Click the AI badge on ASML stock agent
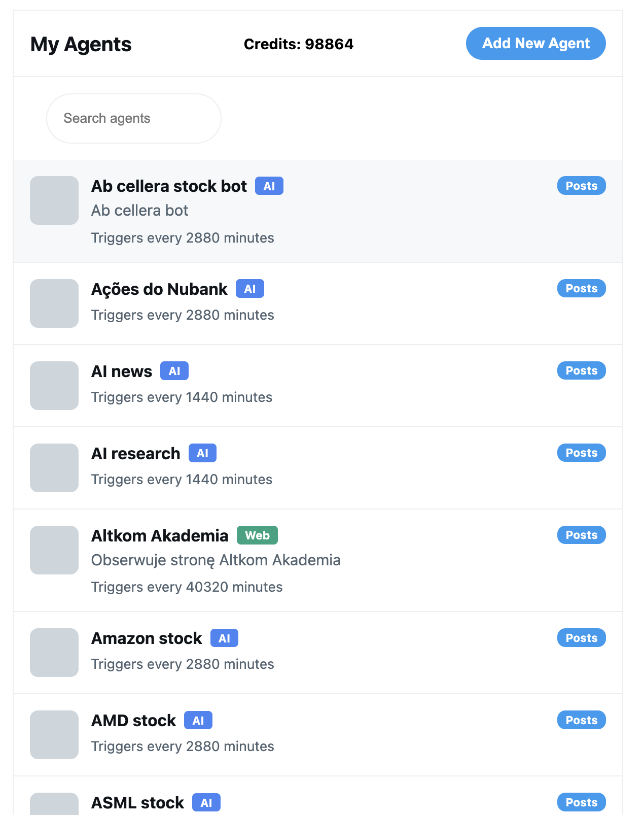 (x=207, y=802)
